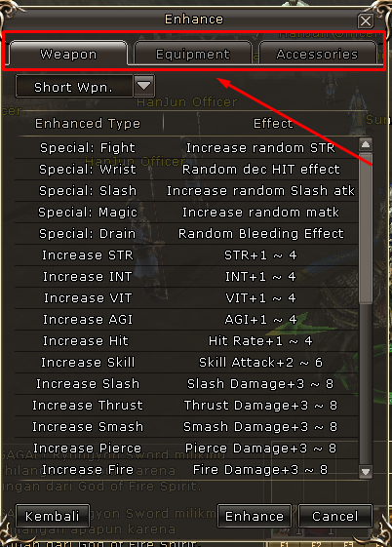Select the Special: Magic enhancement row
Viewport: 392px width, 547px height.
pos(186,213)
